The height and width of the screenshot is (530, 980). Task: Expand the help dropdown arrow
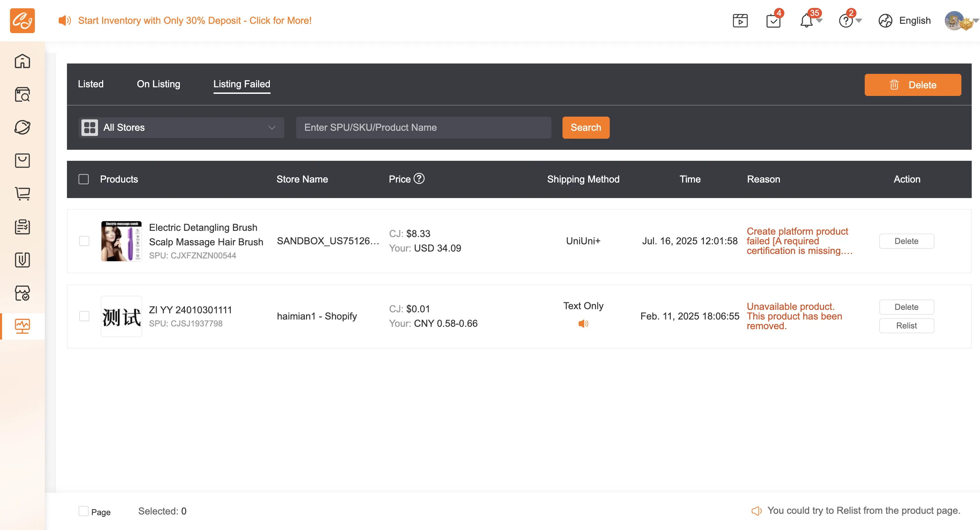point(859,21)
